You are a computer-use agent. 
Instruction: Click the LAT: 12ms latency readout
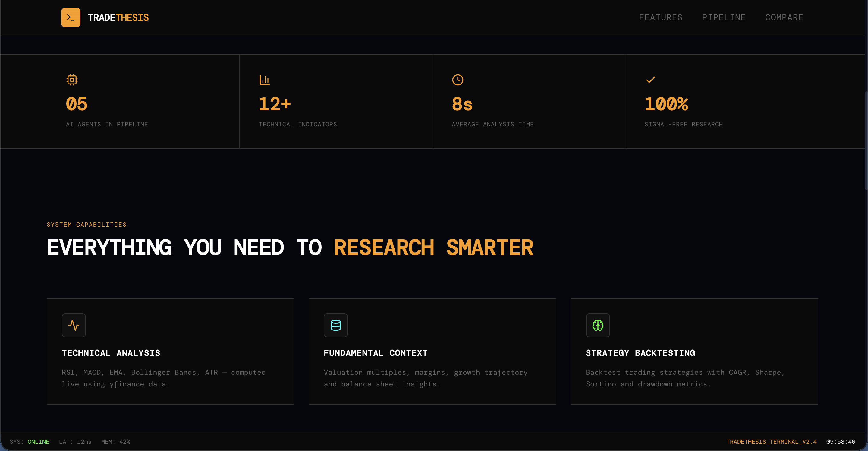pyautogui.click(x=75, y=442)
